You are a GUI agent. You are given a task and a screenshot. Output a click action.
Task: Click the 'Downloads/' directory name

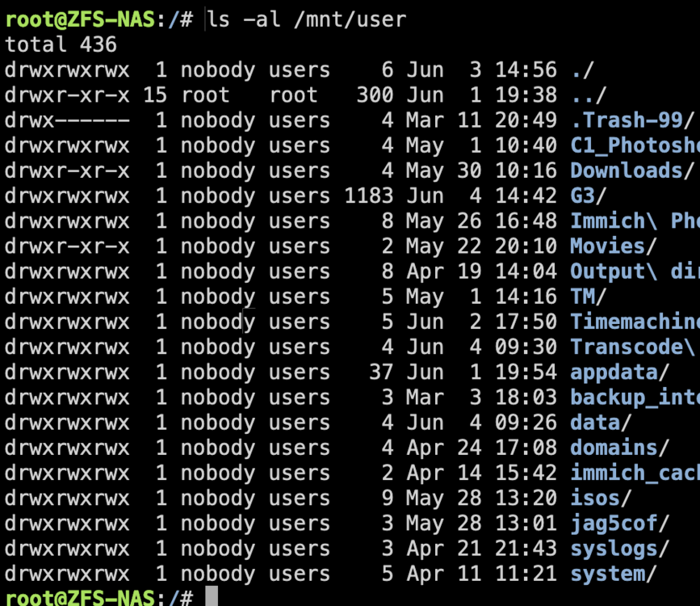click(x=633, y=170)
